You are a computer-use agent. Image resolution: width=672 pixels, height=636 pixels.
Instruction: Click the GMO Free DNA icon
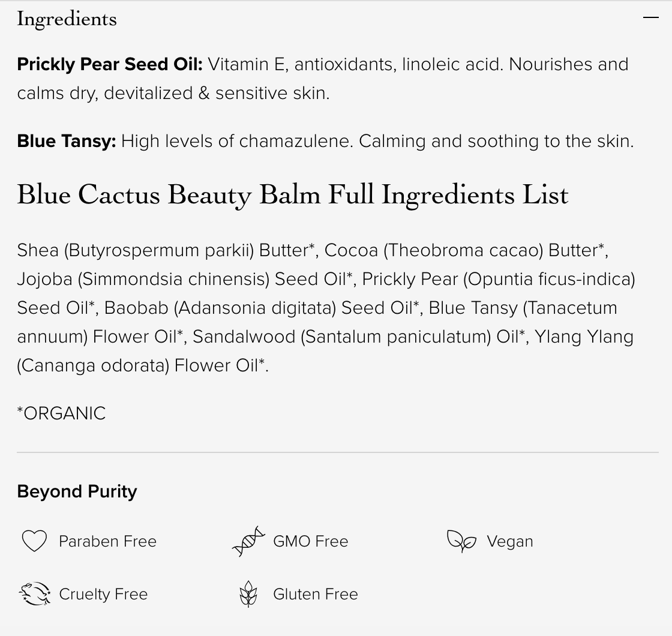coord(248,541)
